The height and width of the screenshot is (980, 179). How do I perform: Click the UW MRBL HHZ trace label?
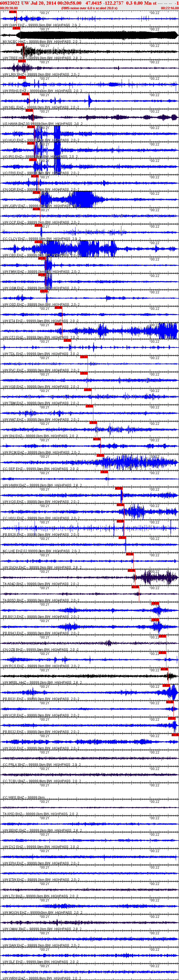coord(42,682)
